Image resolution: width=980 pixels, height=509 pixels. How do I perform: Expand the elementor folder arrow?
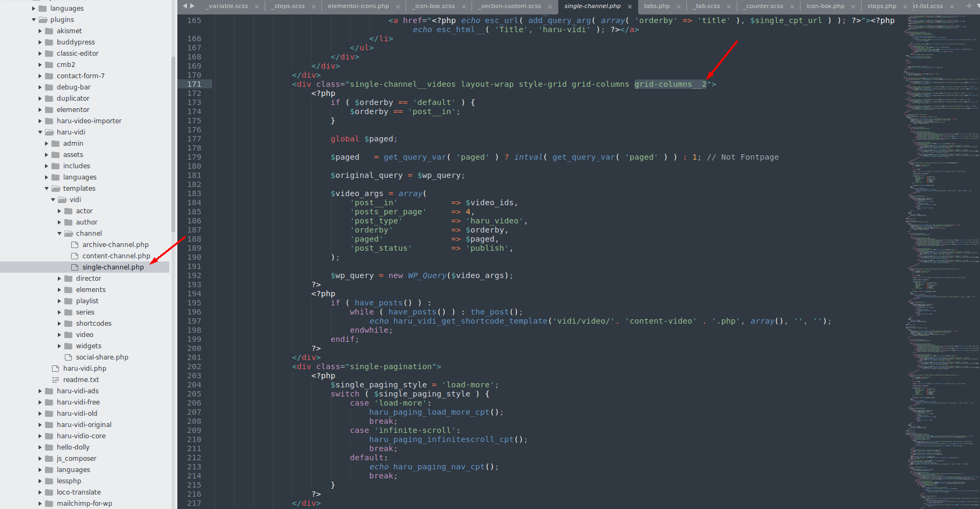point(40,110)
